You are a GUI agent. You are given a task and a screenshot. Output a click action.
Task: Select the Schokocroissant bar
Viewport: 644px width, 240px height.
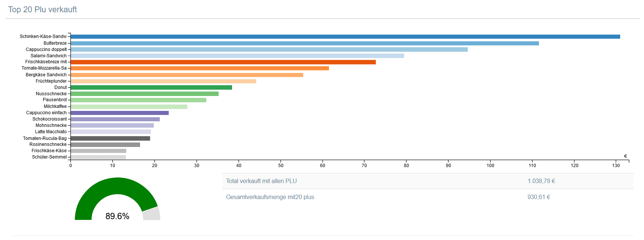[115, 119]
